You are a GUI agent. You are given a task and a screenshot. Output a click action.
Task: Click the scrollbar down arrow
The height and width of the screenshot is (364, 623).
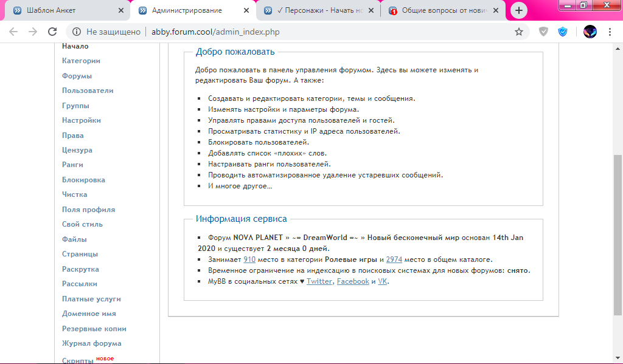point(618,358)
